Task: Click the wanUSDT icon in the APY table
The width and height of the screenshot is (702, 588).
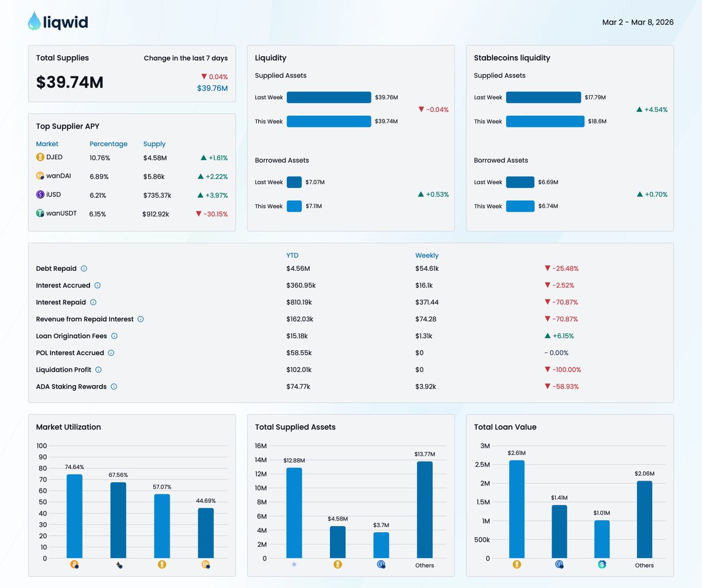Action: click(39, 214)
